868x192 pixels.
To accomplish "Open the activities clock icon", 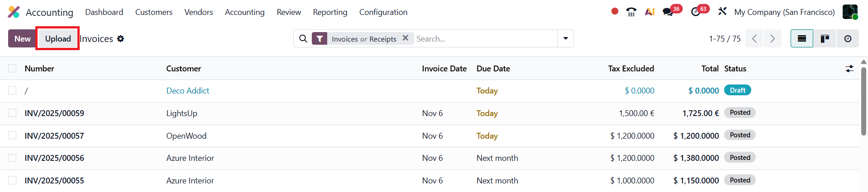I will [696, 12].
